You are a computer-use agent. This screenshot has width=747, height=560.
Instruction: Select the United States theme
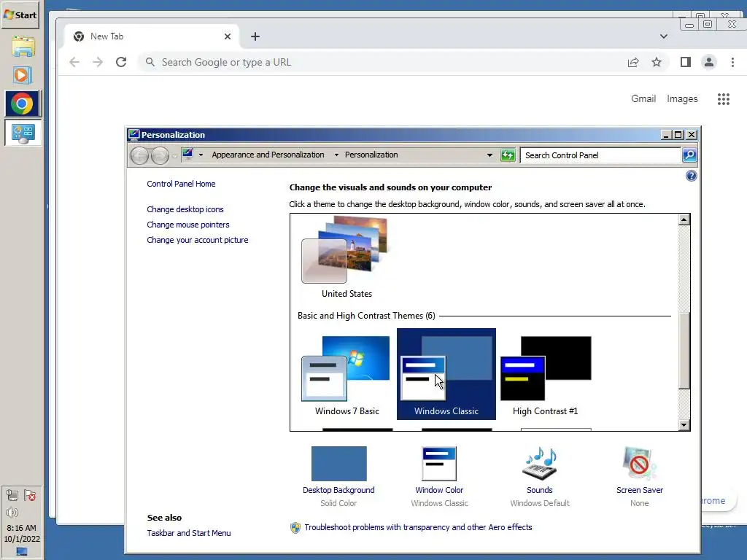347,257
